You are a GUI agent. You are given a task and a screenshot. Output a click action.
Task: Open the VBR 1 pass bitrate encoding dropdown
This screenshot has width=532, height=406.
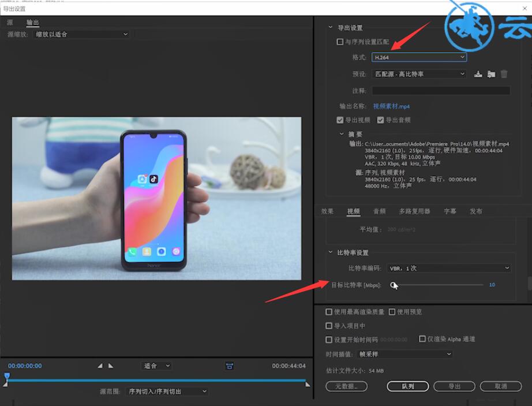[x=449, y=268]
